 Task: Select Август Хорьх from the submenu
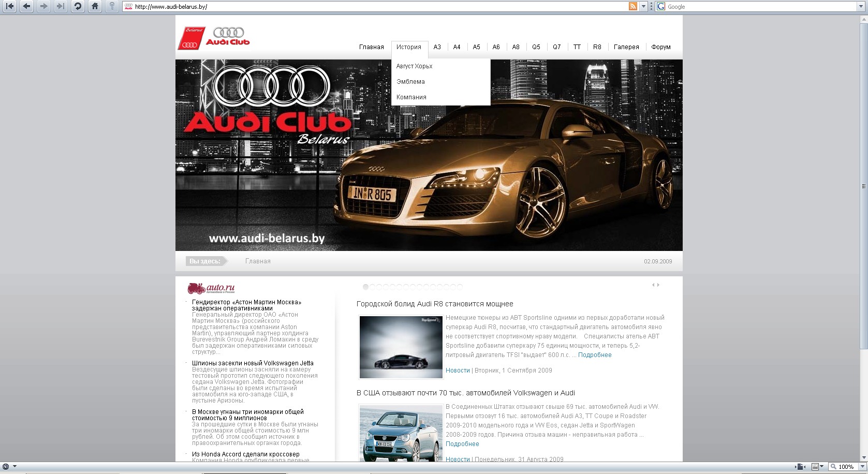coord(415,66)
